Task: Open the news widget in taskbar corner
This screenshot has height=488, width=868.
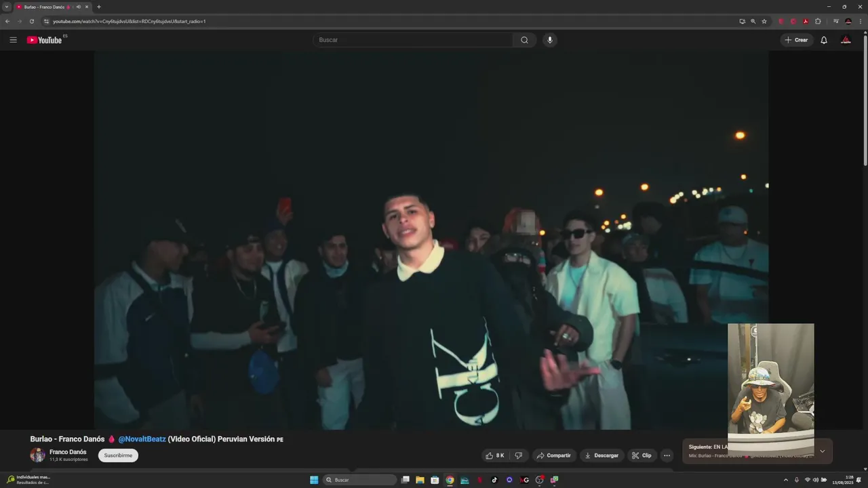Action: (28, 480)
